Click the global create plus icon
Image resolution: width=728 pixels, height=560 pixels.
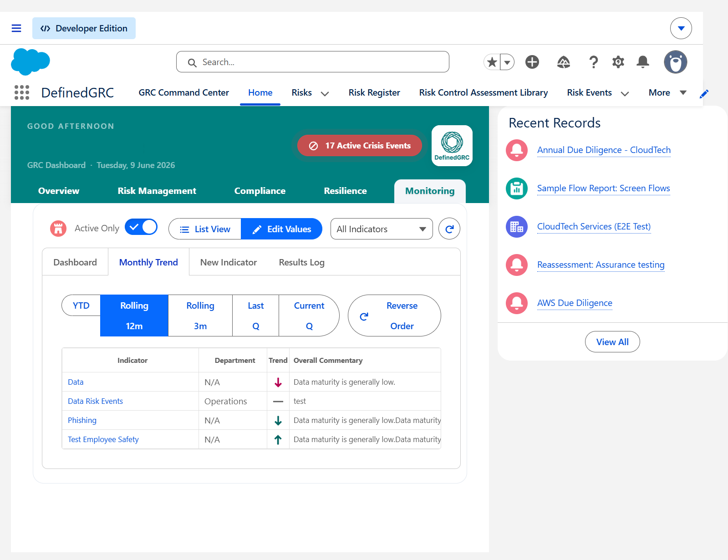(x=532, y=62)
